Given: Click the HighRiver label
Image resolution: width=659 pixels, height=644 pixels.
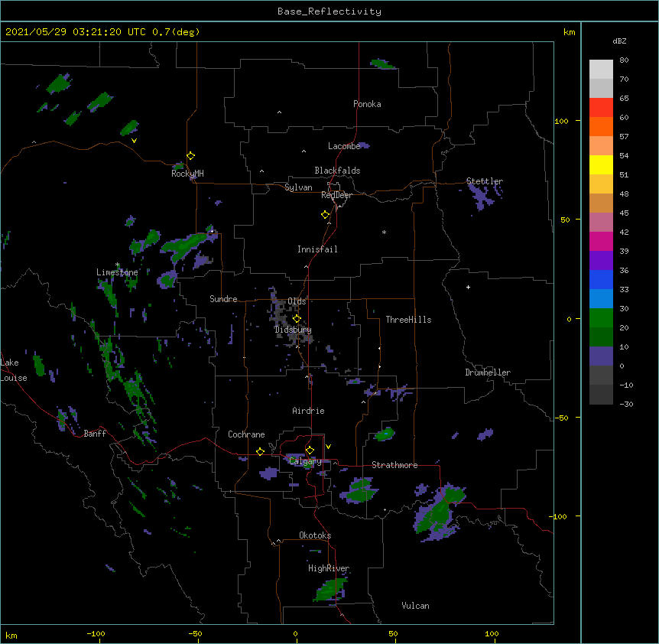Looking at the screenshot, I should 329,568.
